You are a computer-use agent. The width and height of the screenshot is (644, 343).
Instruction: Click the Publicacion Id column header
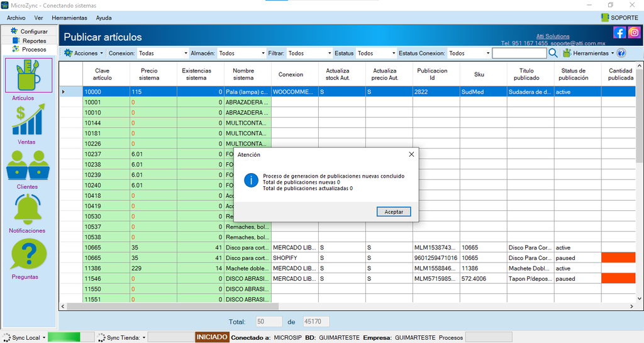436,74
